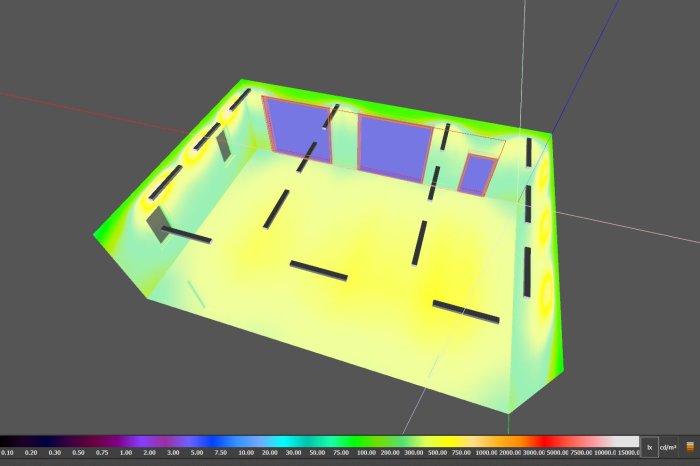700x466 pixels.
Task: Select the 0.30 scale value
Action: pos(54,453)
